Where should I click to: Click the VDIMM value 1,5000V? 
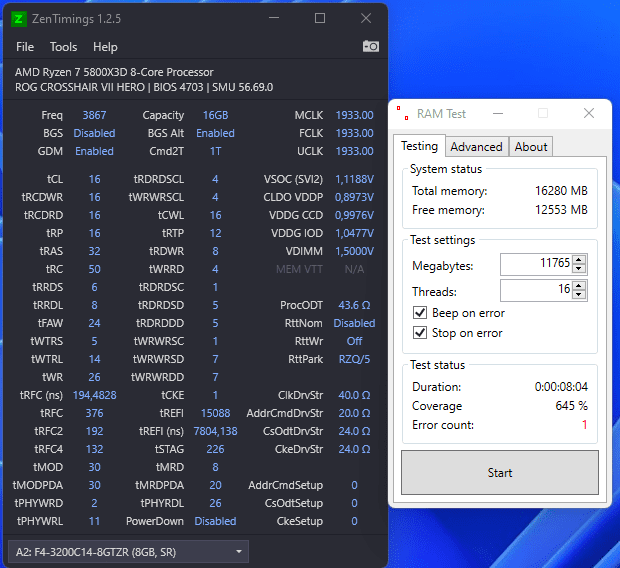coord(354,251)
